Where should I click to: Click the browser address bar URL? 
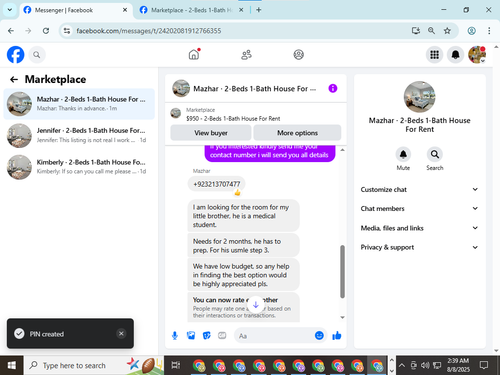pos(149,31)
